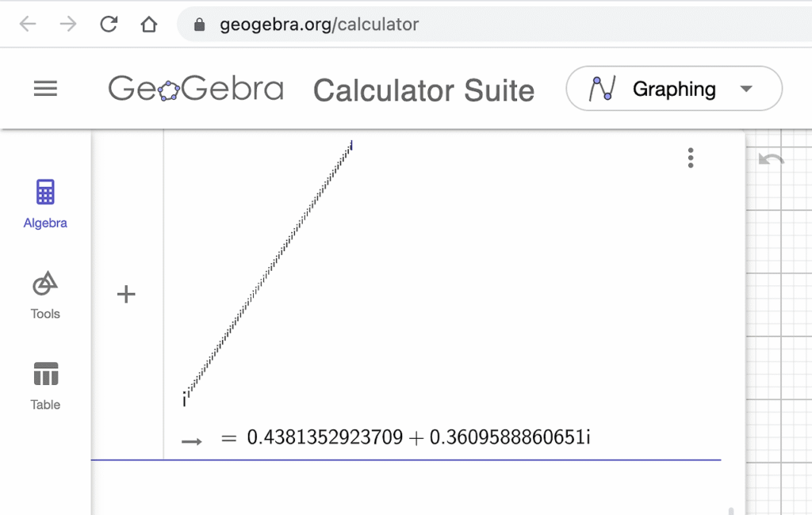Go forward in browser history
Viewport: 812px width, 515px height.
pos(68,25)
